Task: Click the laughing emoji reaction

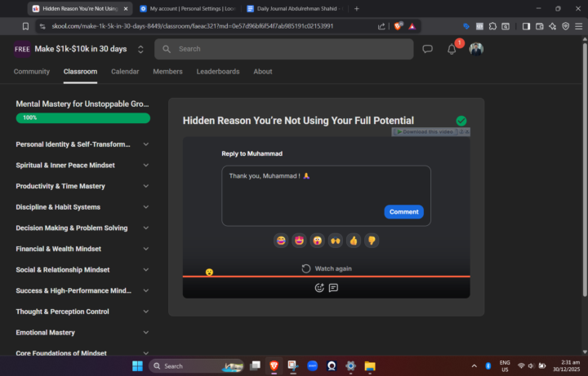Action: pos(281,241)
